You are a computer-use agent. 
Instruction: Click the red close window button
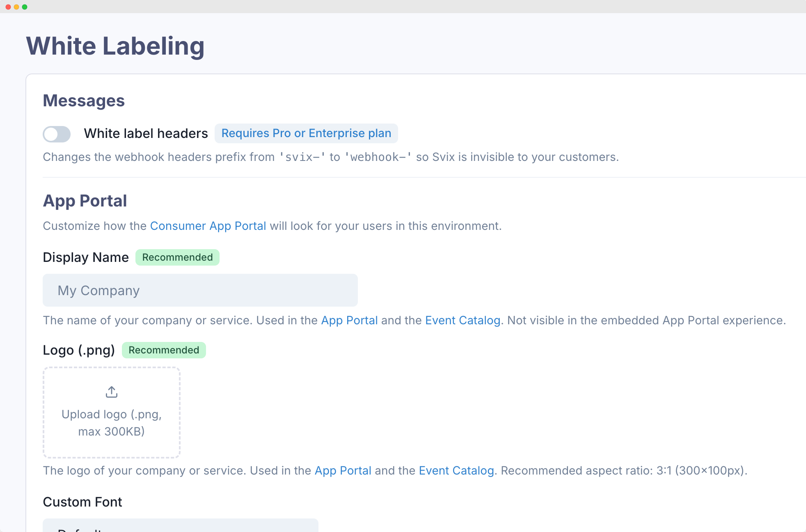pyautogui.click(x=8, y=7)
